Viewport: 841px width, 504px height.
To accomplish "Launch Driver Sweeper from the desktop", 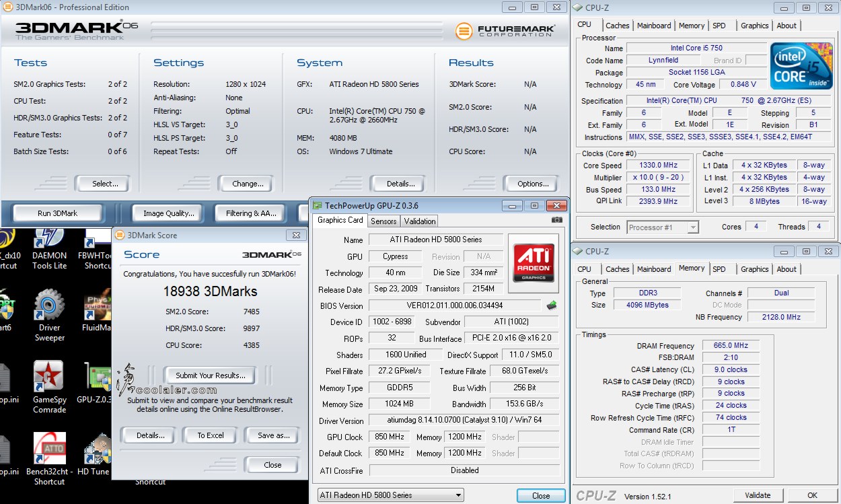I will pyautogui.click(x=49, y=316).
